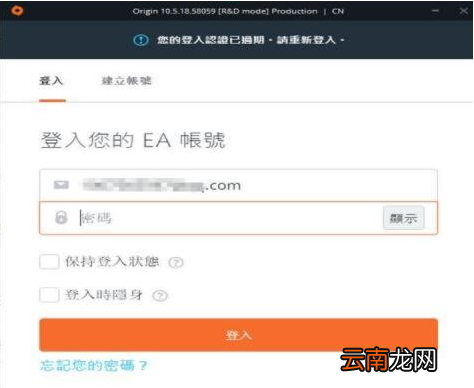Image resolution: width=474 pixels, height=388 pixels.
Task: Click the info exclamation icon in the banner
Action: click(x=141, y=40)
